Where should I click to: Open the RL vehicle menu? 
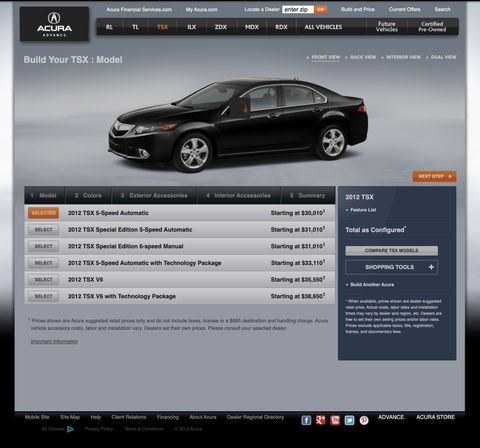point(109,27)
